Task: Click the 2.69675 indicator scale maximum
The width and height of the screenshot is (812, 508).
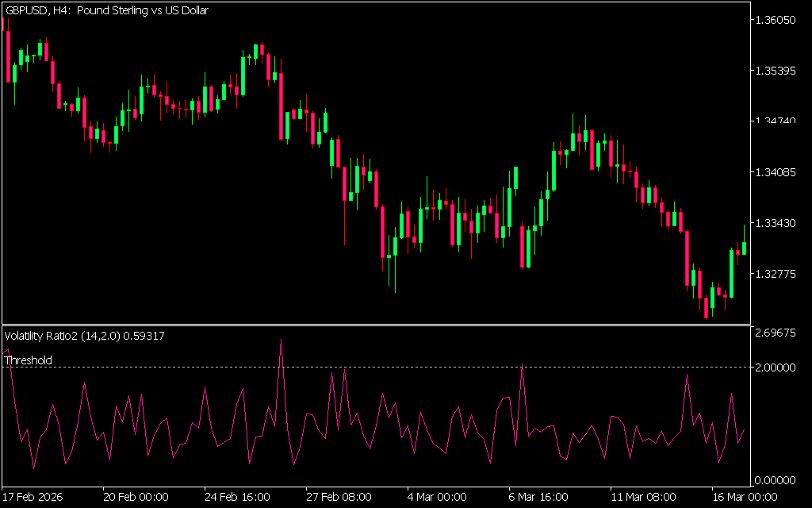Action: (x=776, y=333)
